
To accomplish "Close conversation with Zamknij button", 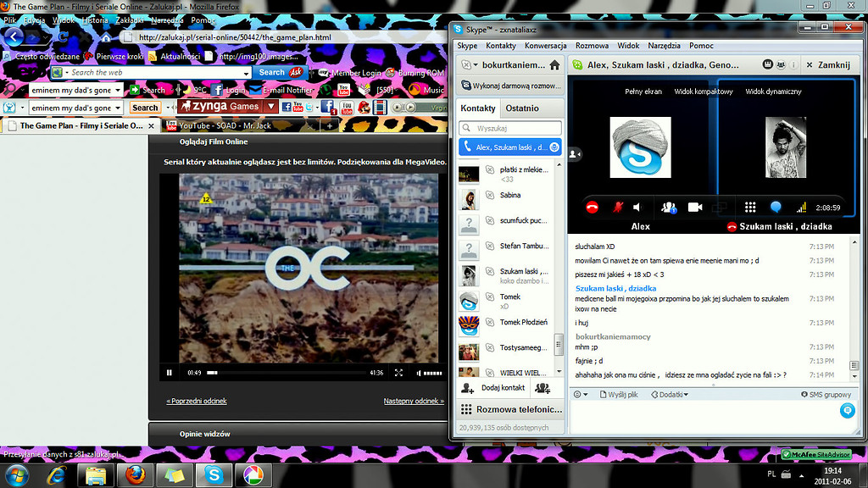I will point(828,65).
